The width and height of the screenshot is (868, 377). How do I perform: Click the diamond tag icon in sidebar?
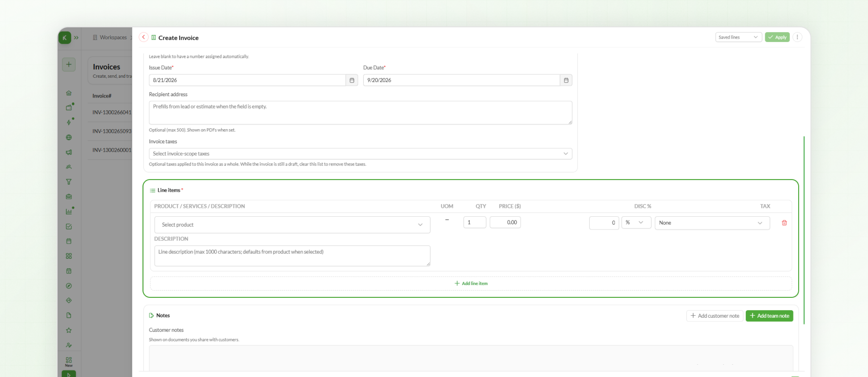click(69, 300)
